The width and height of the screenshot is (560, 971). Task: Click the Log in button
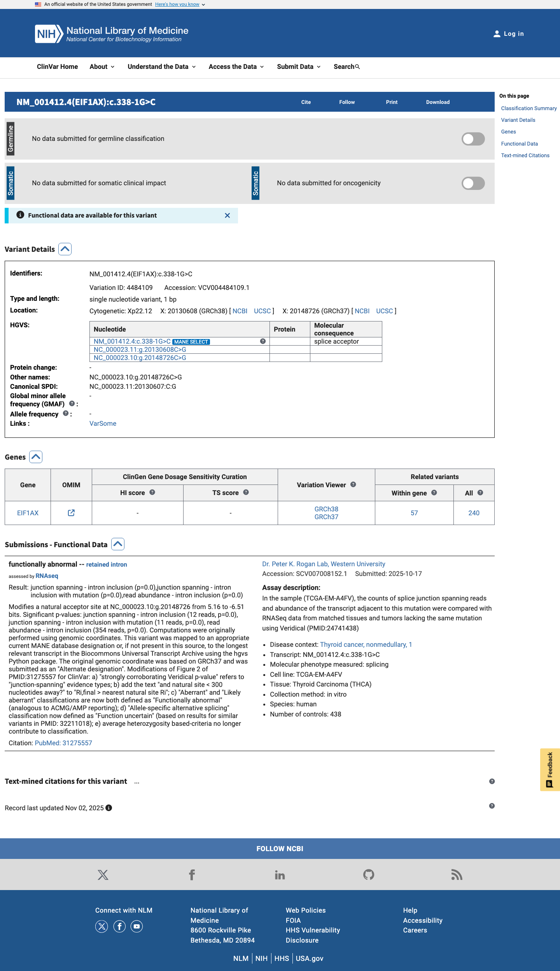pyautogui.click(x=509, y=34)
